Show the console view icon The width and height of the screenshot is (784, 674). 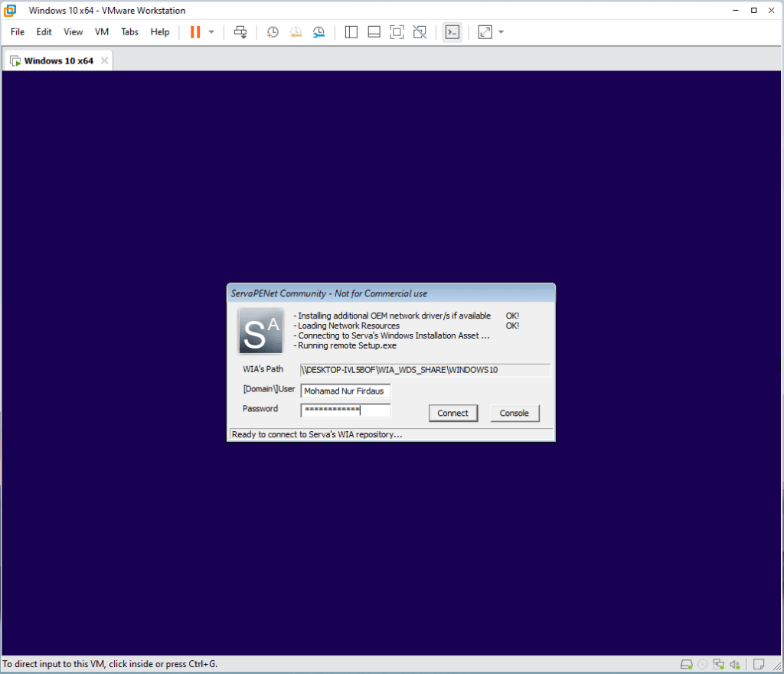(452, 32)
